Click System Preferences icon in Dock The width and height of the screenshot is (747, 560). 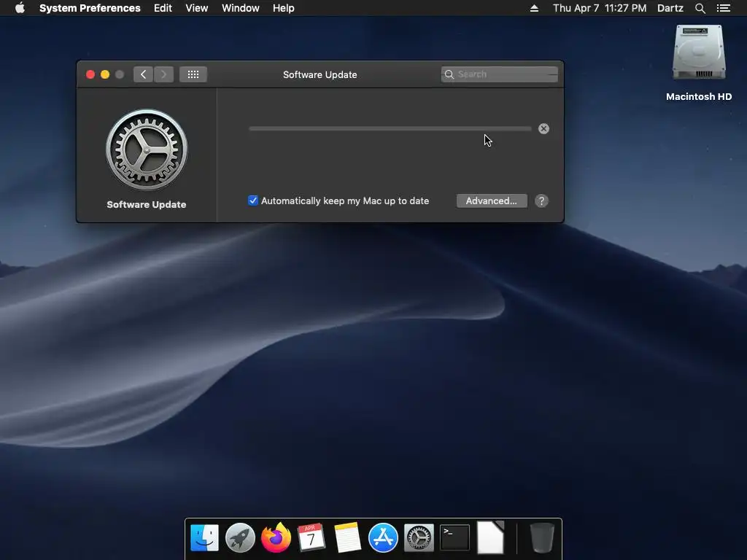click(419, 538)
